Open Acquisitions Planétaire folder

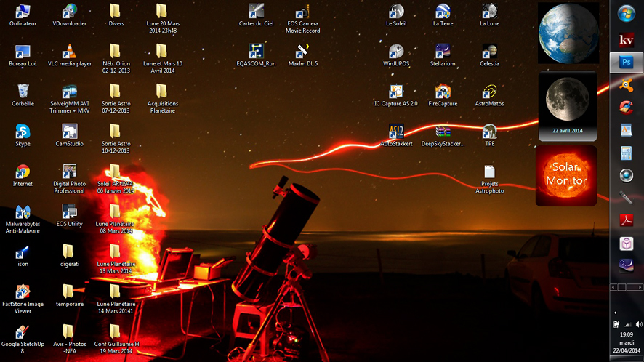[163, 99]
